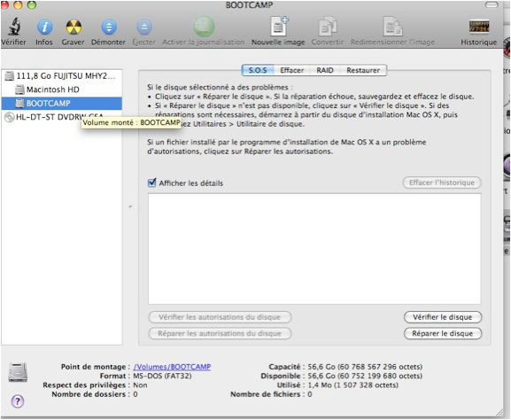511x420 pixels.
Task: Click Vérifier le disque button
Action: coord(442,317)
